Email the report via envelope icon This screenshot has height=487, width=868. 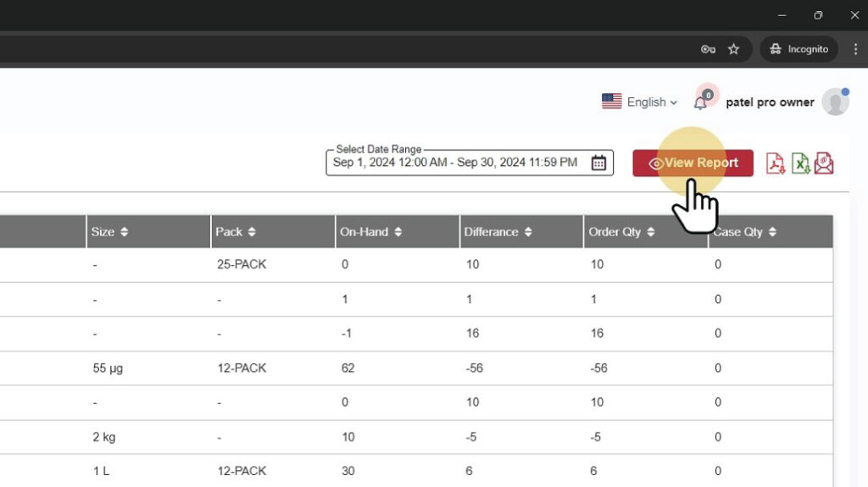pyautogui.click(x=824, y=163)
